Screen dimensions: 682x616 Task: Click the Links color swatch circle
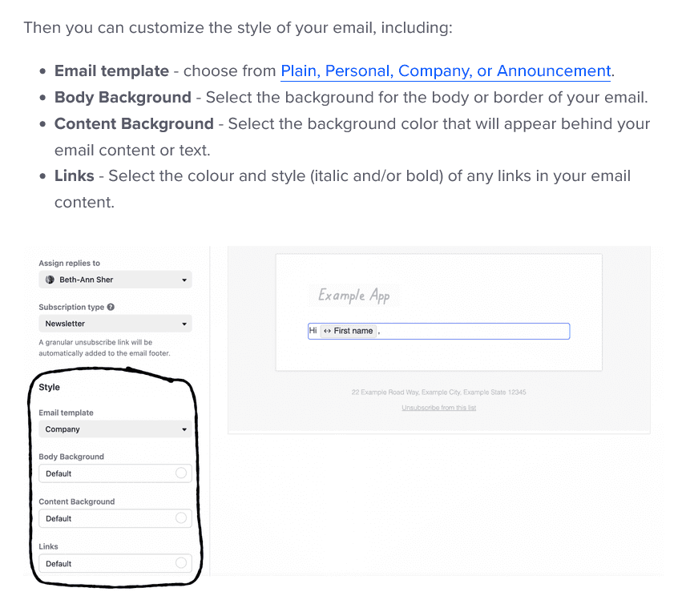(183, 563)
